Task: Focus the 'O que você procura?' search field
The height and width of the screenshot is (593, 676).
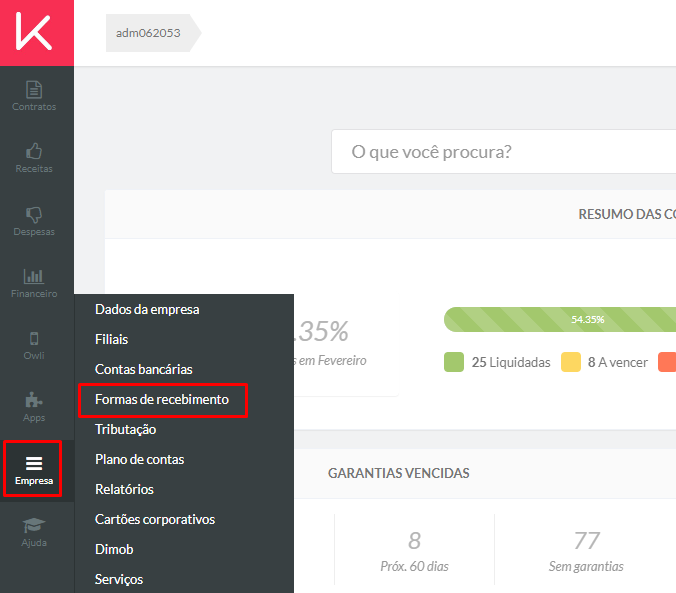Action: pos(503,152)
